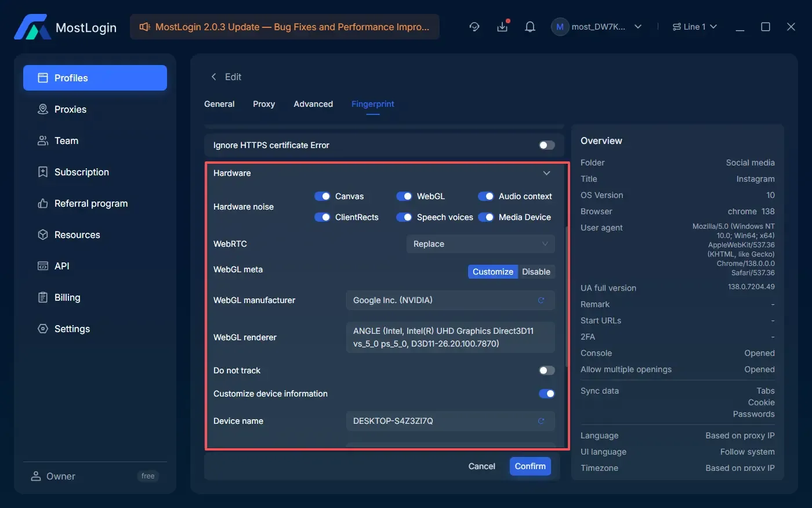This screenshot has width=812, height=508.
Task: Click the Resources cube icon
Action: 43,235
